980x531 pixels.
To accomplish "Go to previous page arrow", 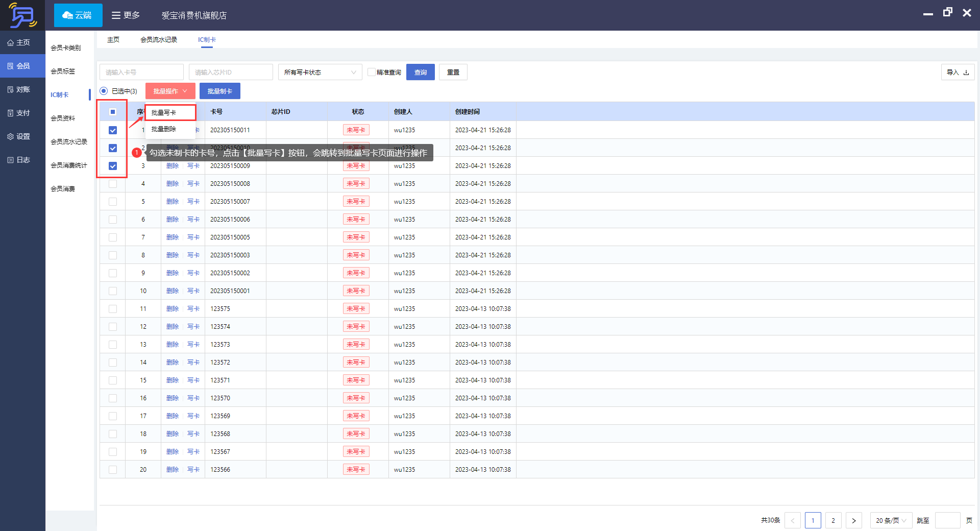I will (793, 520).
